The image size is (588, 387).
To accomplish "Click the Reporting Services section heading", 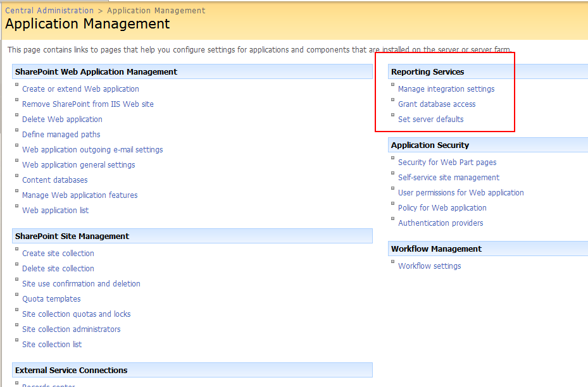I will 427,71.
